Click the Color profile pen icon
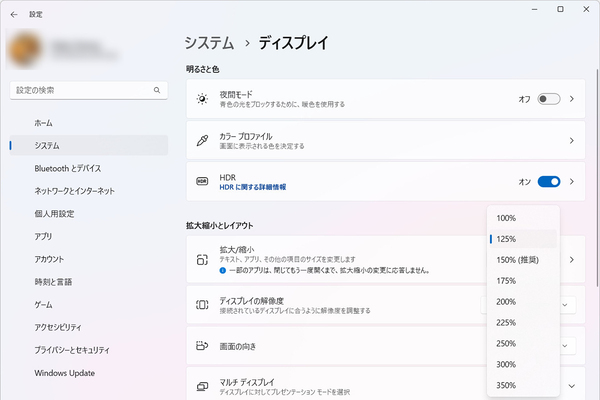600x400 pixels. (202, 141)
